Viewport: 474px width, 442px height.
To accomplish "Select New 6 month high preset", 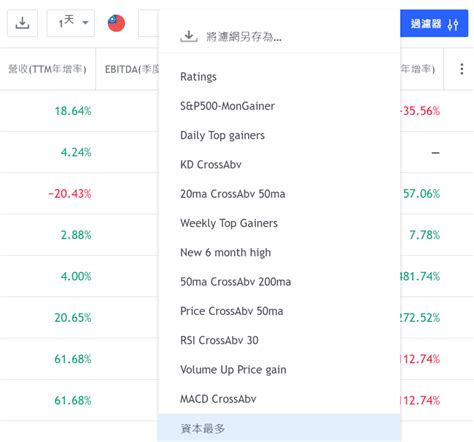I will pyautogui.click(x=279, y=253).
